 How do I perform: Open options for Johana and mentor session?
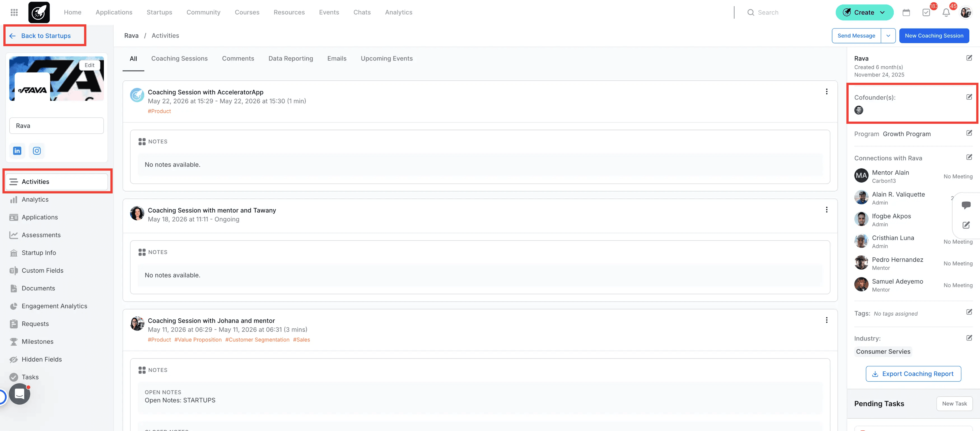pos(826,320)
